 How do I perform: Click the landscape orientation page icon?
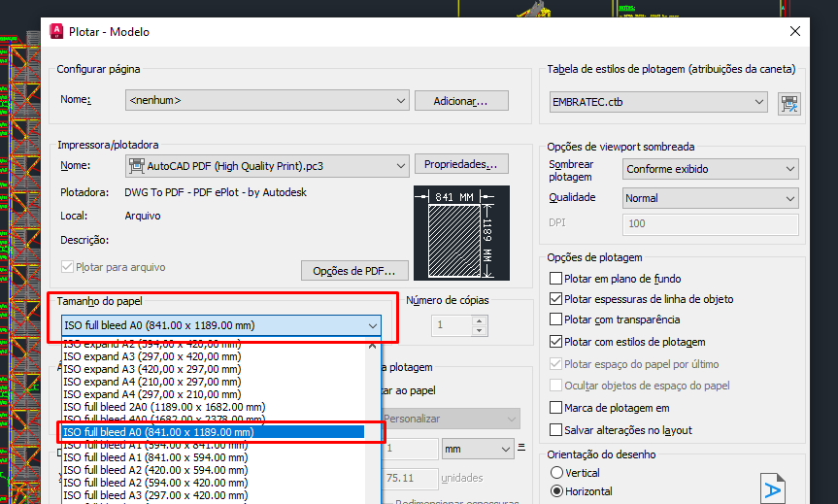click(773, 488)
